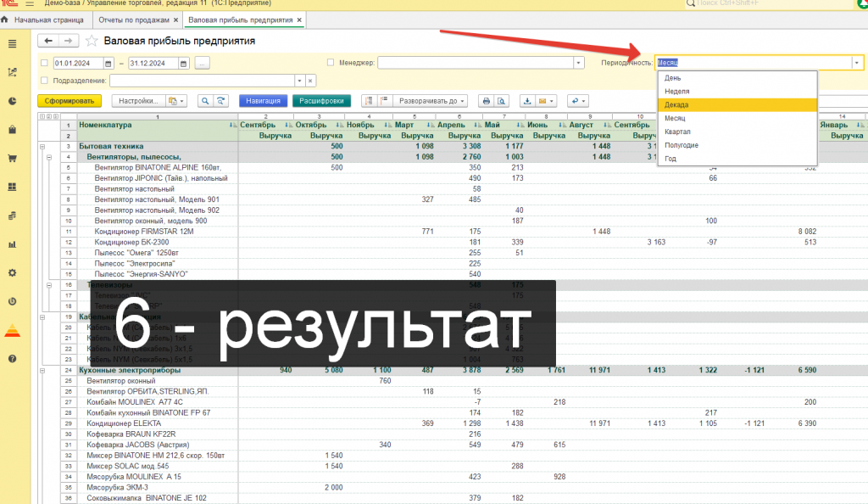This screenshot has width=868, height=504.
Task: Open the report variants icon dropdown
Action: pos(176,101)
